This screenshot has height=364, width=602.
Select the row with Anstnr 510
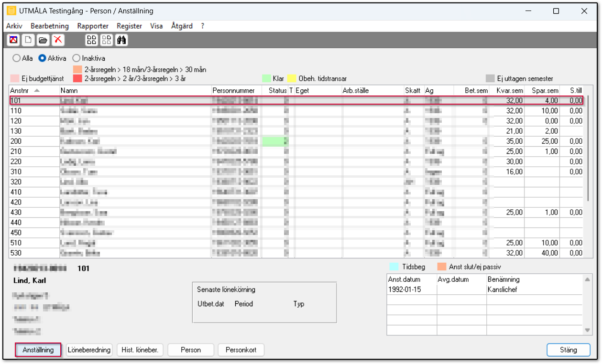coord(296,243)
